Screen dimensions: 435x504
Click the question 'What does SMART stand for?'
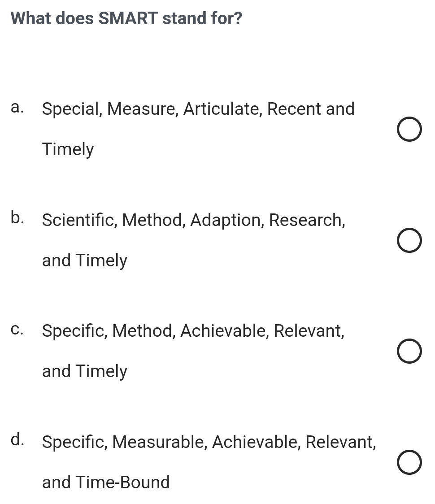[x=126, y=18]
